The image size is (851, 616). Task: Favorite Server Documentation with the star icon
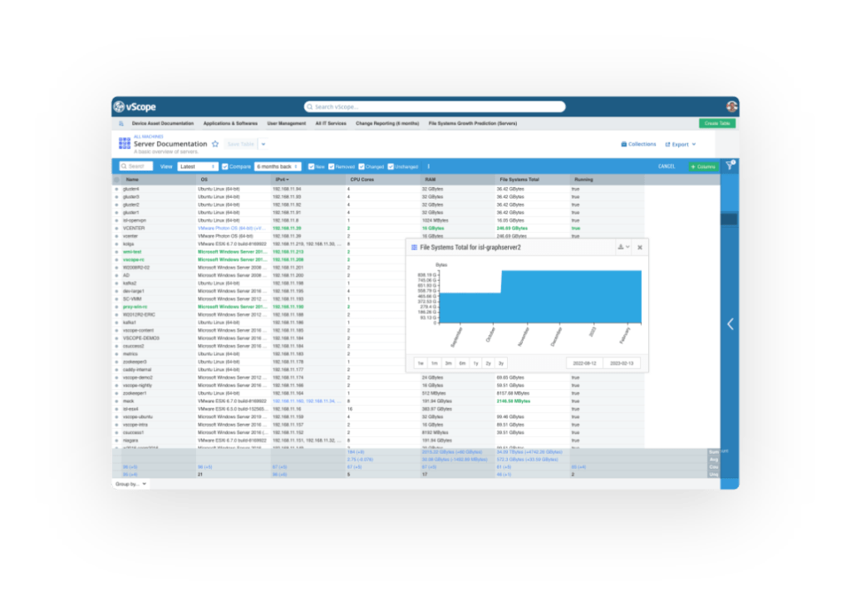click(215, 144)
